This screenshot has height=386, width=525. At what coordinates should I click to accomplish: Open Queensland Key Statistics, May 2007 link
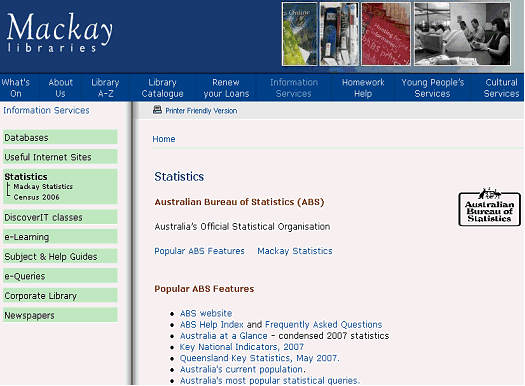pyautogui.click(x=259, y=358)
